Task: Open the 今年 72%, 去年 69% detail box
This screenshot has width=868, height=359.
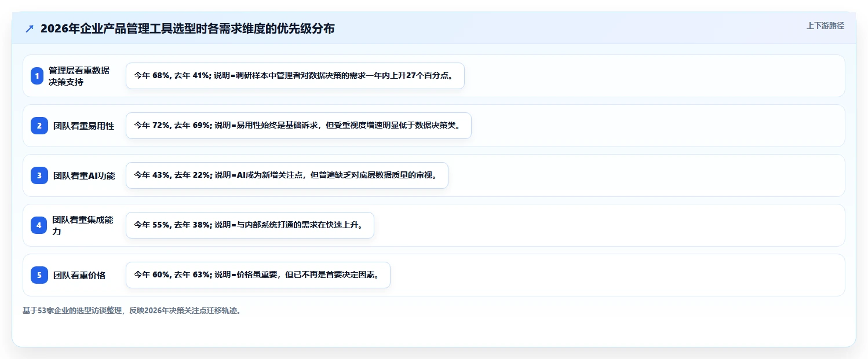Action: [x=298, y=126]
